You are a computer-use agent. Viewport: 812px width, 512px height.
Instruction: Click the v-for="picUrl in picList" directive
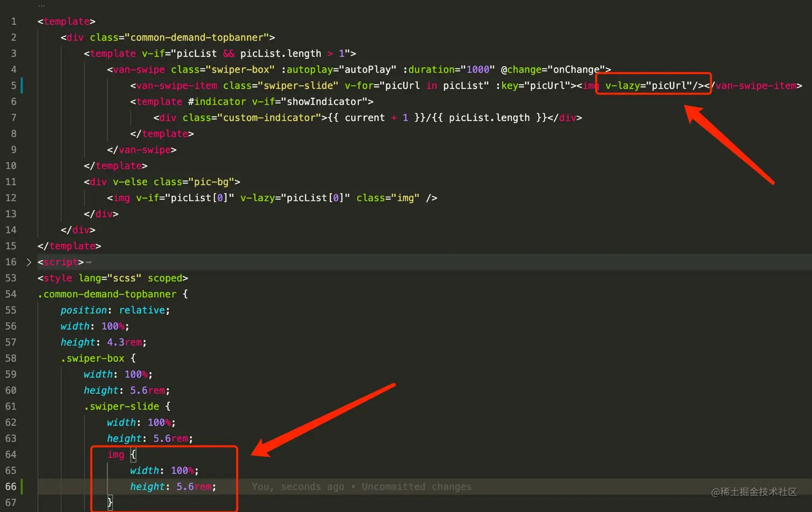point(417,86)
